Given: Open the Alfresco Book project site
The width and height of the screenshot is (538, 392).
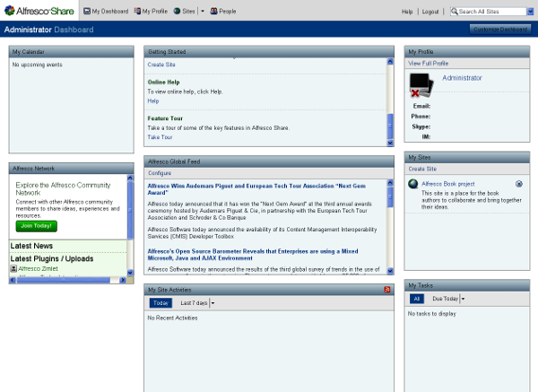Looking at the screenshot, I should 448,184.
